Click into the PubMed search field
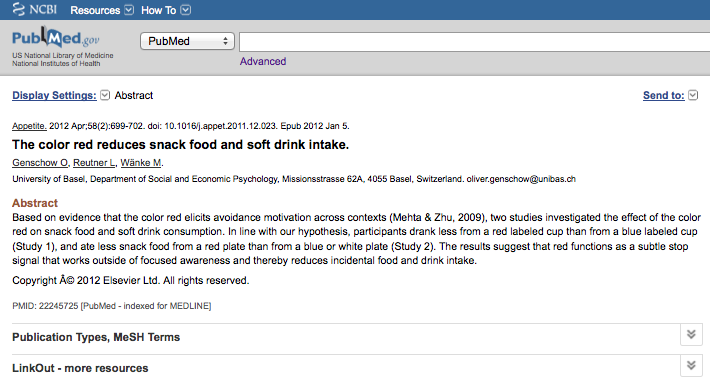Image resolution: width=710 pixels, height=384 pixels. [x=475, y=42]
